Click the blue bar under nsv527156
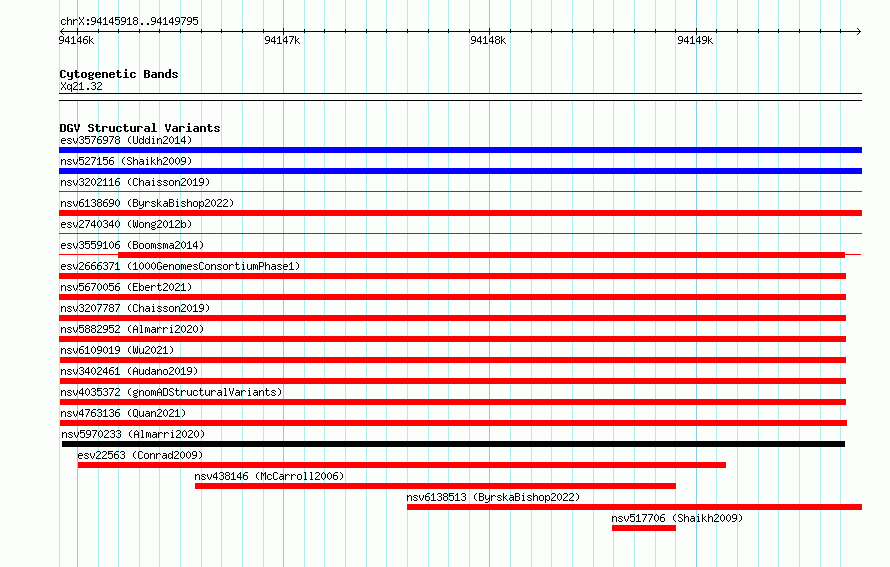The width and height of the screenshot is (890, 567). pos(460,171)
